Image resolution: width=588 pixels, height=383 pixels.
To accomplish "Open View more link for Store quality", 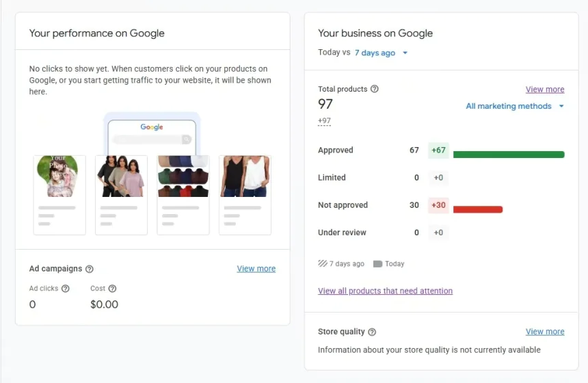I will (x=545, y=332).
